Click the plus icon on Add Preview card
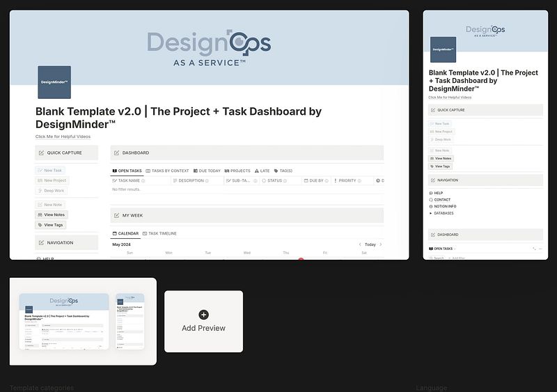Image resolution: width=557 pixels, height=392 pixels. tap(203, 315)
